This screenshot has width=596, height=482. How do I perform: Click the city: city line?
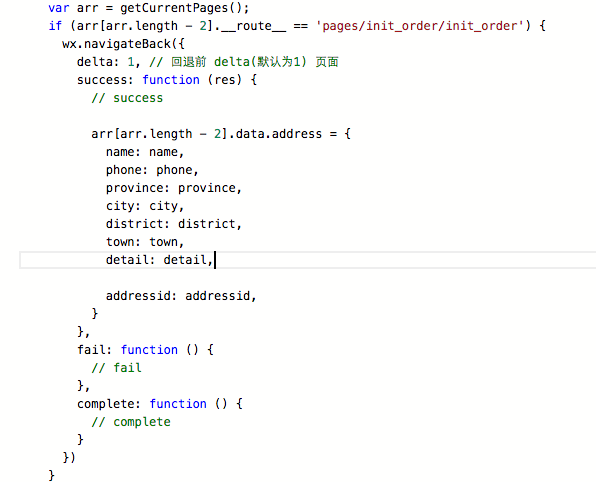pos(145,206)
